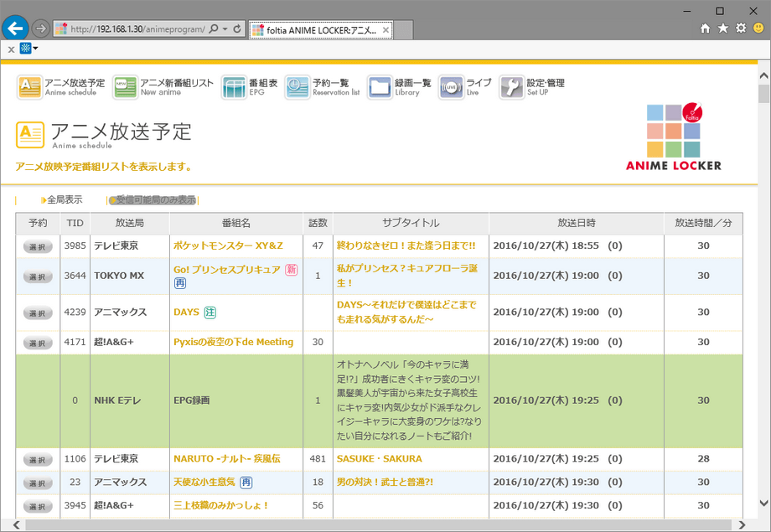Click the 選択 button for 天使な小生意気
Image resolution: width=771 pixels, height=532 pixels.
tap(38, 483)
